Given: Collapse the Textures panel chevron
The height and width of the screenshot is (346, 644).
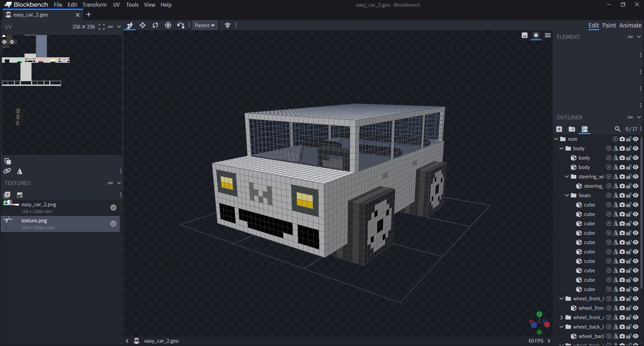Looking at the screenshot, I should point(119,183).
